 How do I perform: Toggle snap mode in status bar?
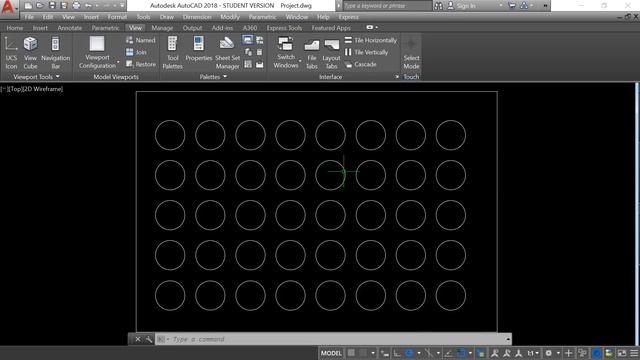(363, 353)
